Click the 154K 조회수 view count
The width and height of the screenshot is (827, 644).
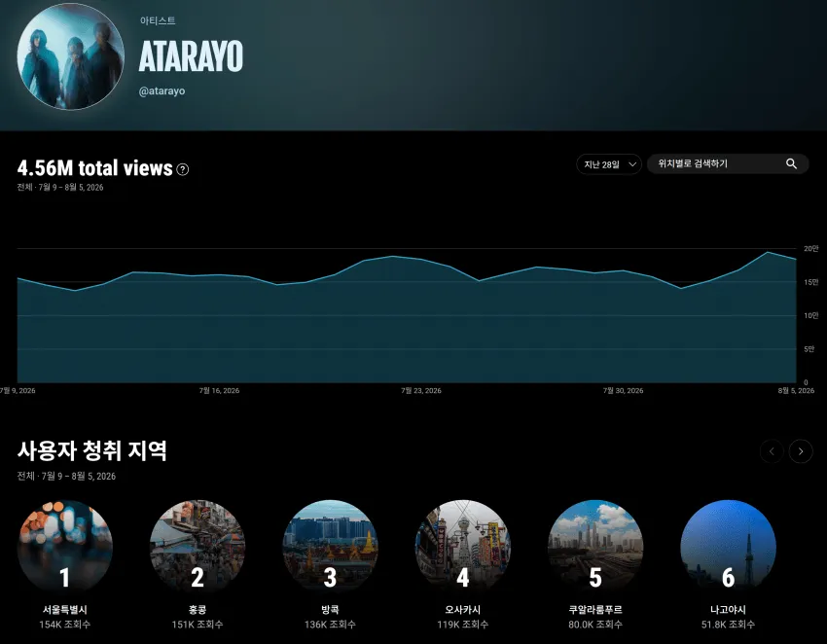tap(65, 625)
